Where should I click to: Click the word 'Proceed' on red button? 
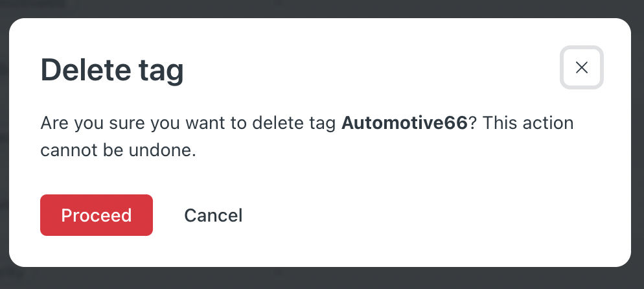coord(97,215)
